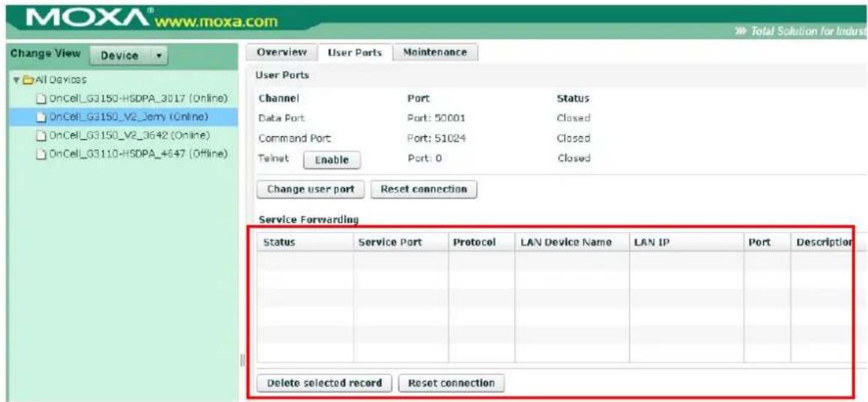Viewport: 868px width, 402px height.
Task: Switch to the Overview tab
Action: coord(282,52)
